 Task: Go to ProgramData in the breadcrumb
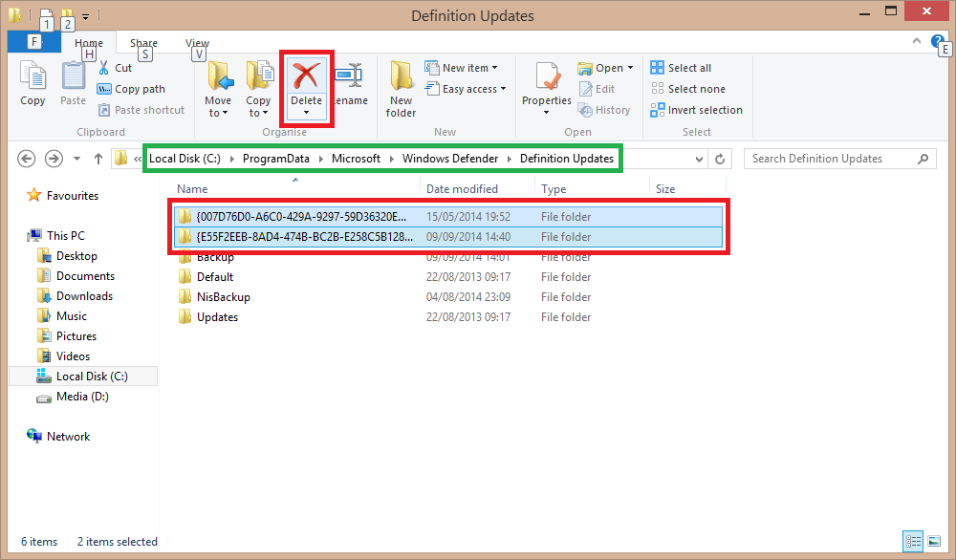coord(276,159)
